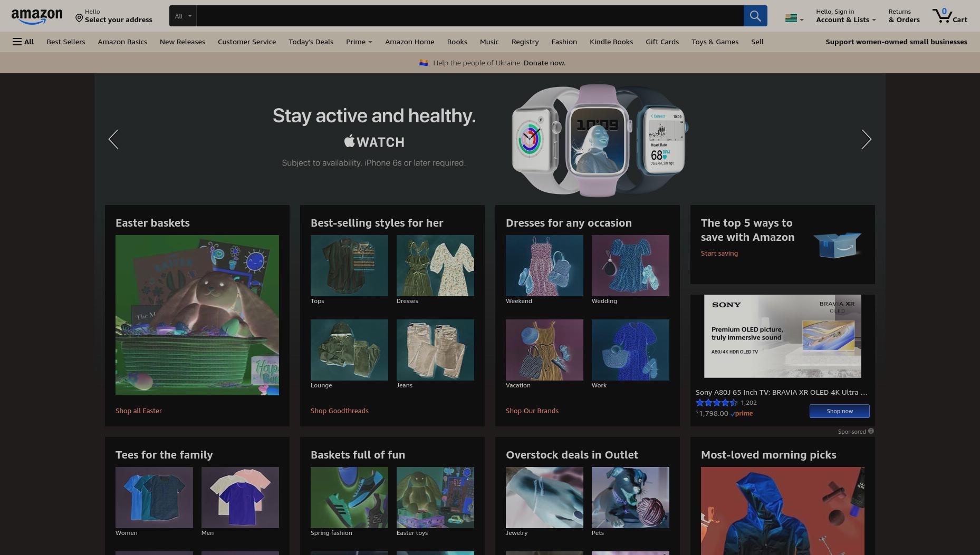The image size is (980, 555).
Task: Click the location pin address selector
Action: click(x=113, y=16)
